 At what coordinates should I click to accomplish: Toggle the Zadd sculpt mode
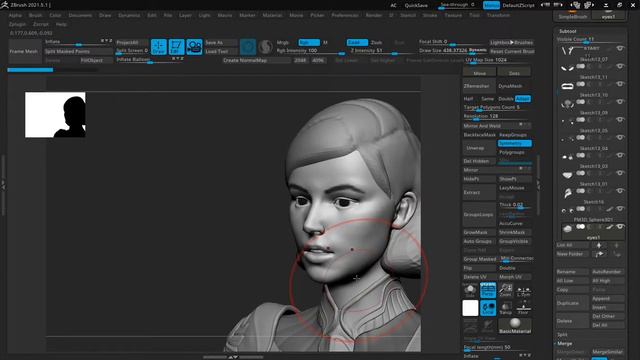click(x=357, y=42)
